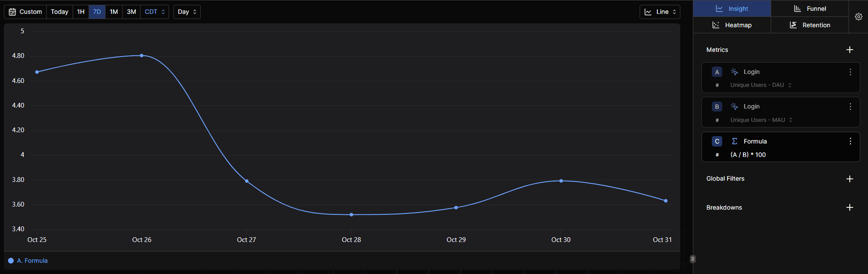868x274 pixels.
Task: Click the Today button
Action: click(x=60, y=12)
